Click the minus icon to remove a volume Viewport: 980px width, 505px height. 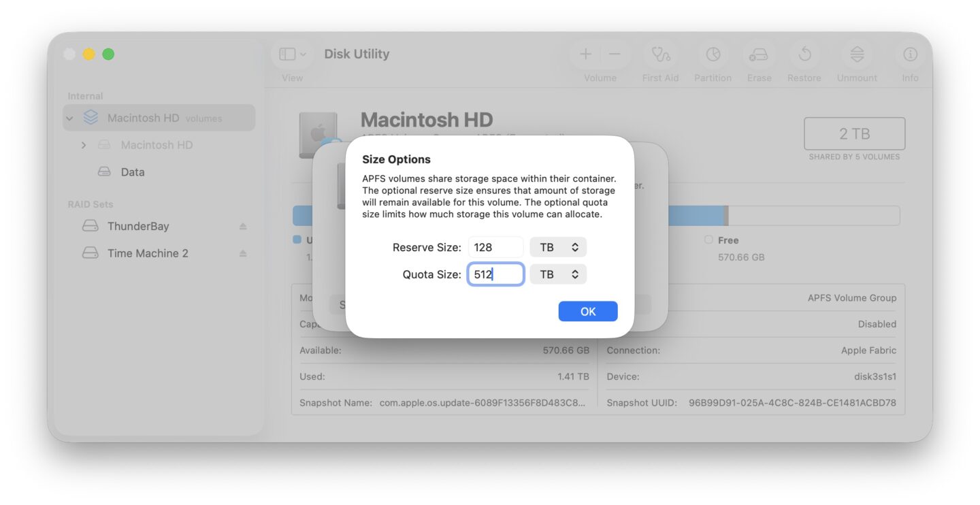point(615,54)
